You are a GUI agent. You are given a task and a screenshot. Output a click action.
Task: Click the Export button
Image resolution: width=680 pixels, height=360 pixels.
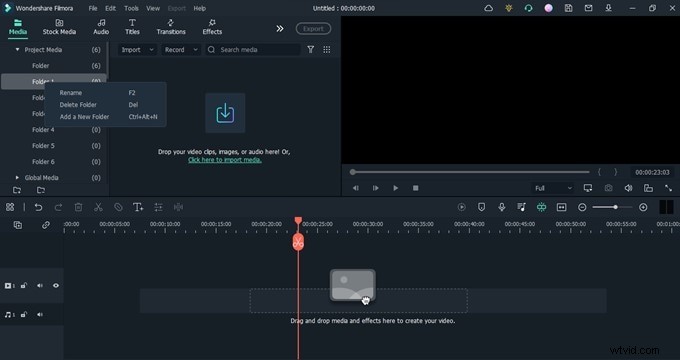coord(313,29)
